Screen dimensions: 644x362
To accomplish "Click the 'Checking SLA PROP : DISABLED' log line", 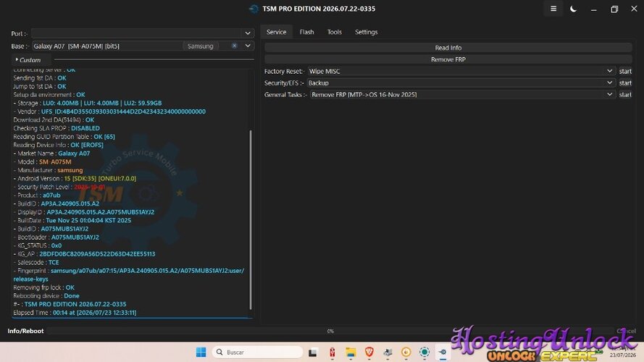I will [57, 128].
